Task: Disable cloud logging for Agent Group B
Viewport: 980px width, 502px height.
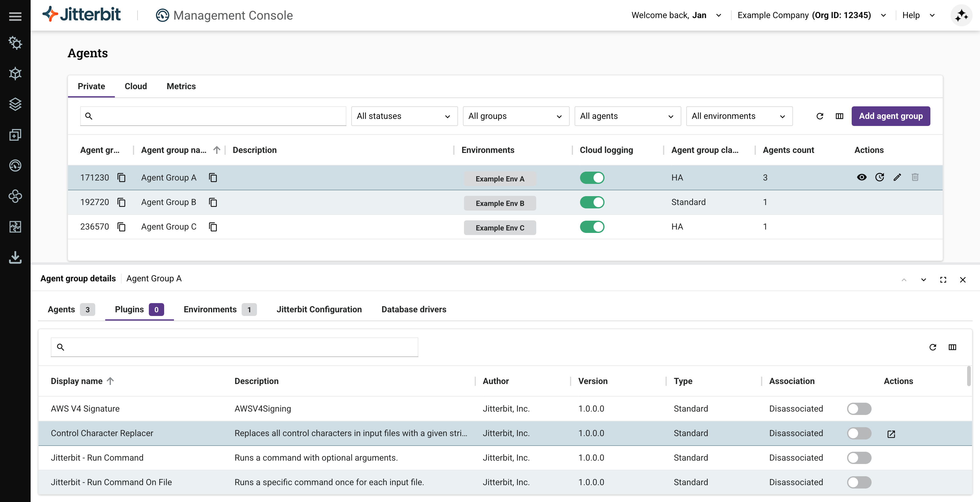Action: tap(592, 203)
